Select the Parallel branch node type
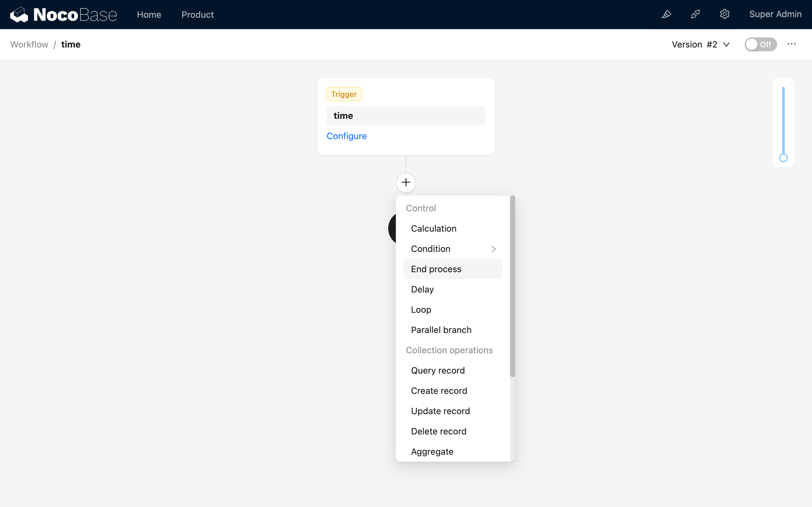 [441, 330]
